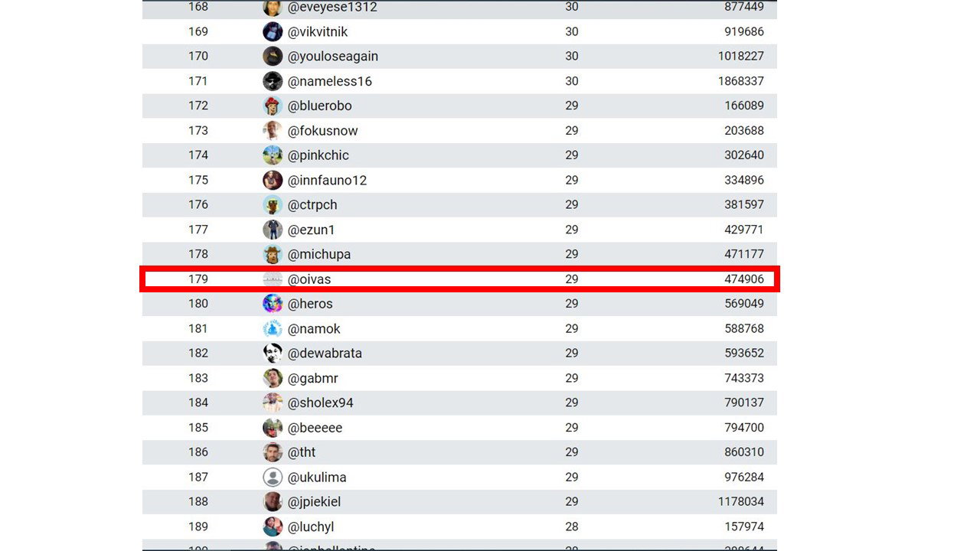Open @dewabrata's avatar image

tap(273, 353)
